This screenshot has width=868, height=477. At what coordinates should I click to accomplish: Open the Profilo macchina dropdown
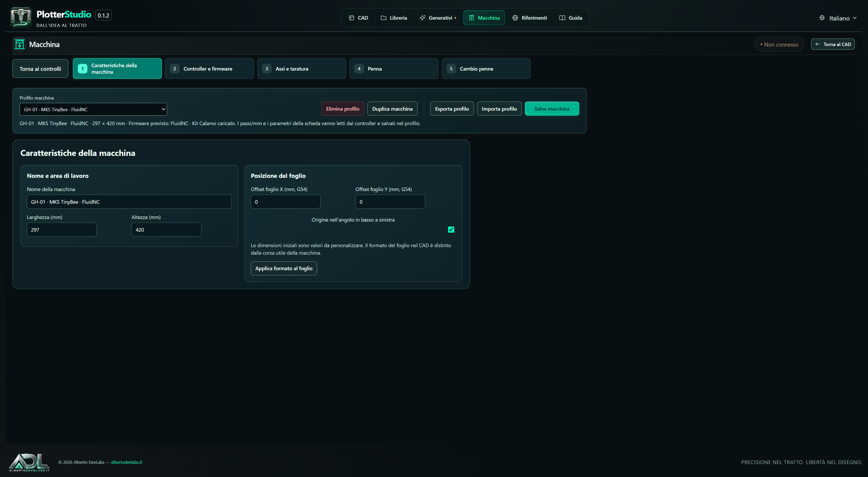point(93,109)
